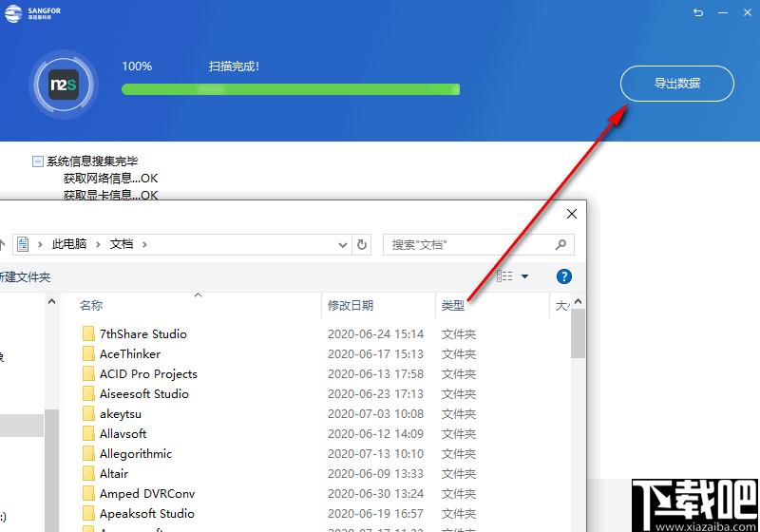Click 新建文件夹 new folder button
Screen dimensions: 760x532
25,277
